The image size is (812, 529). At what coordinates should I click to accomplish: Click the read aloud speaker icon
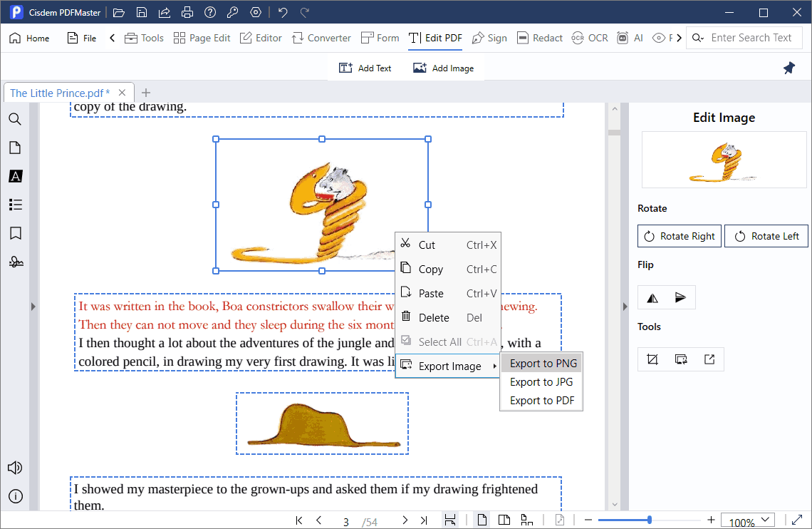click(x=15, y=468)
